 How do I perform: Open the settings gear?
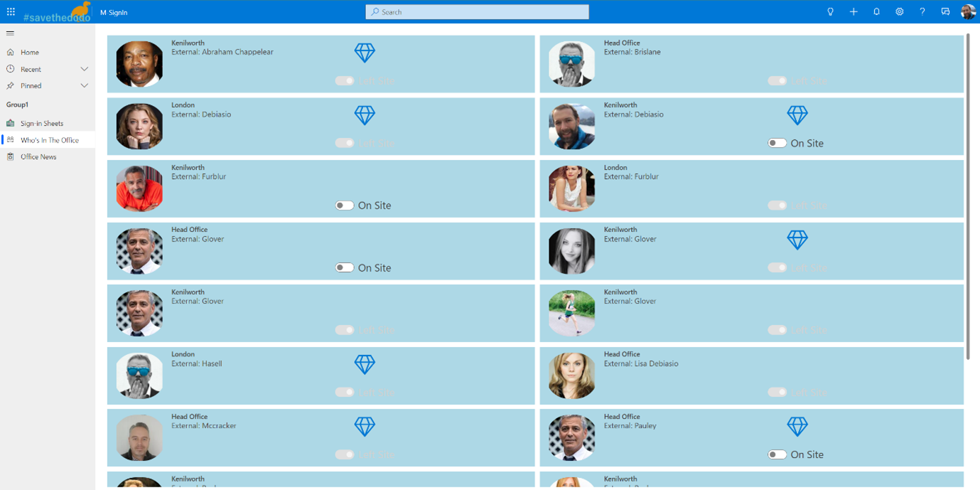[900, 11]
